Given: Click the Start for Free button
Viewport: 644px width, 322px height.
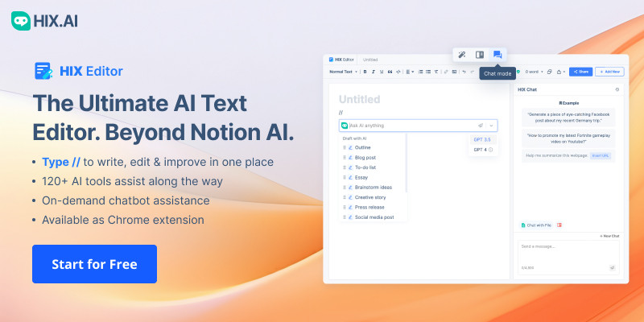Looking at the screenshot, I should pyautogui.click(x=94, y=264).
